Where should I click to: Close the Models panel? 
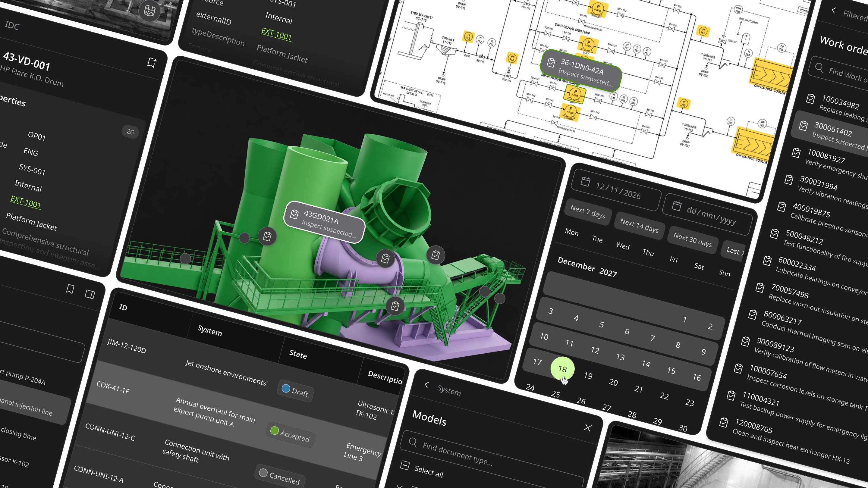click(x=588, y=428)
